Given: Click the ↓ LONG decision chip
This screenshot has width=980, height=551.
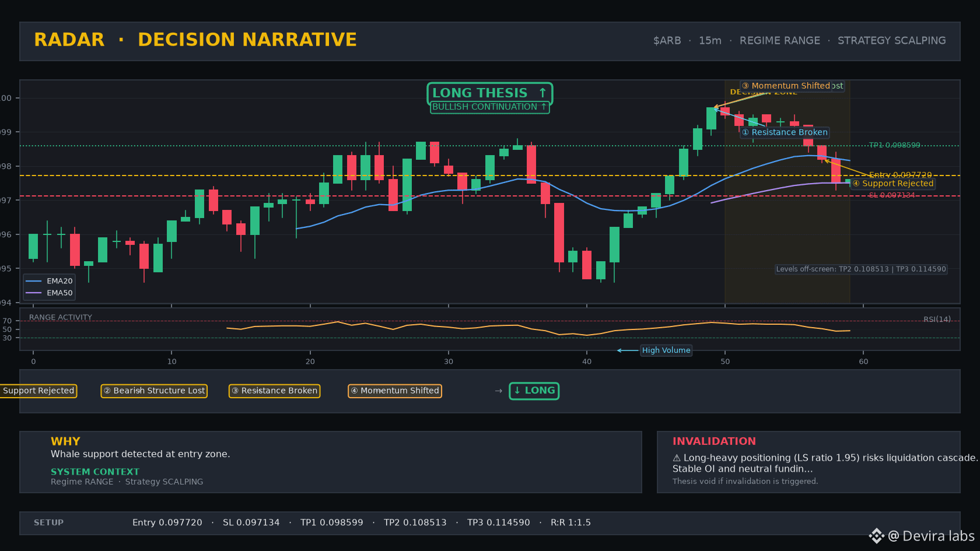Looking at the screenshot, I should coord(534,391).
